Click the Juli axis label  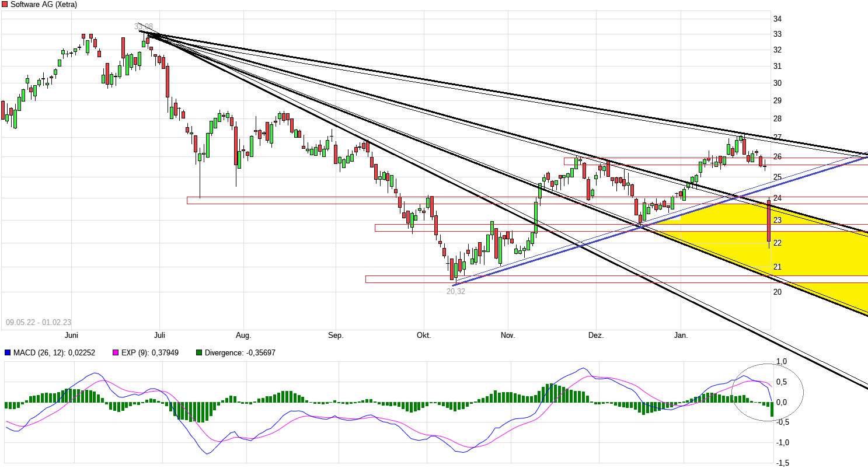160,336
